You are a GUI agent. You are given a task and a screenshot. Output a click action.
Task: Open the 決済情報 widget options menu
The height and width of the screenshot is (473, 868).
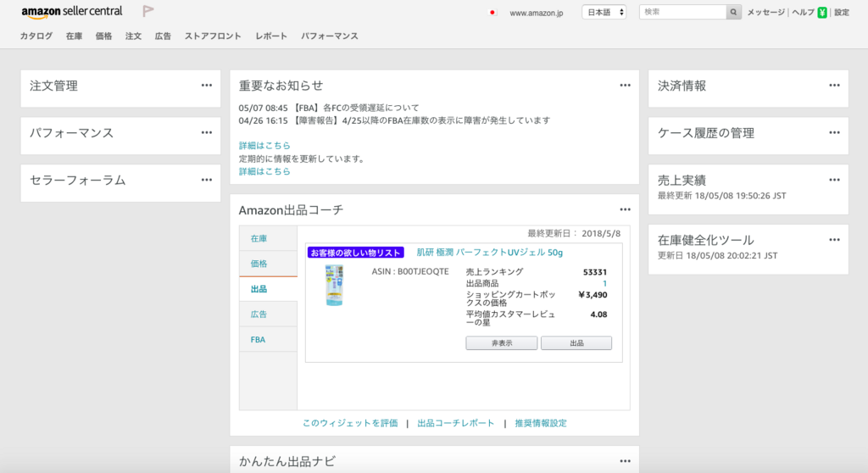(x=834, y=86)
